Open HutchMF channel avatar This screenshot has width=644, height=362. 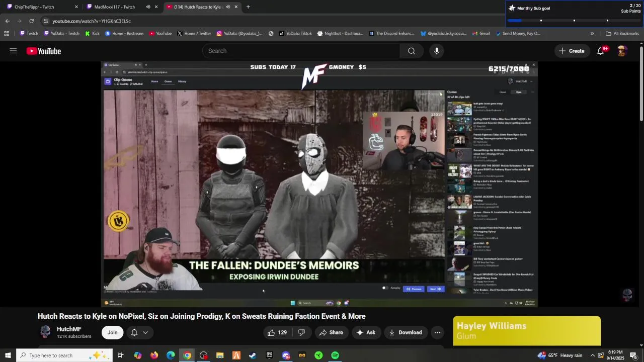pyautogui.click(x=45, y=332)
